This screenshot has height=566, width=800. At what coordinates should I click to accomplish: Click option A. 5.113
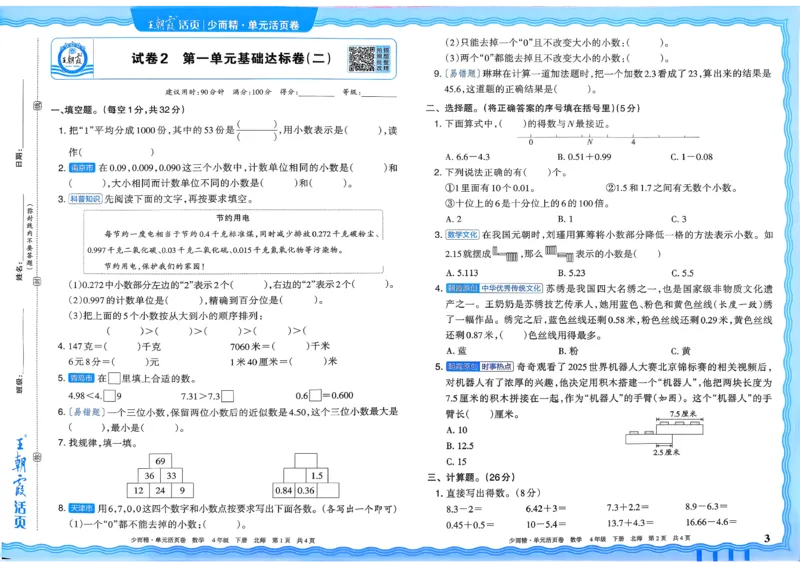click(462, 273)
